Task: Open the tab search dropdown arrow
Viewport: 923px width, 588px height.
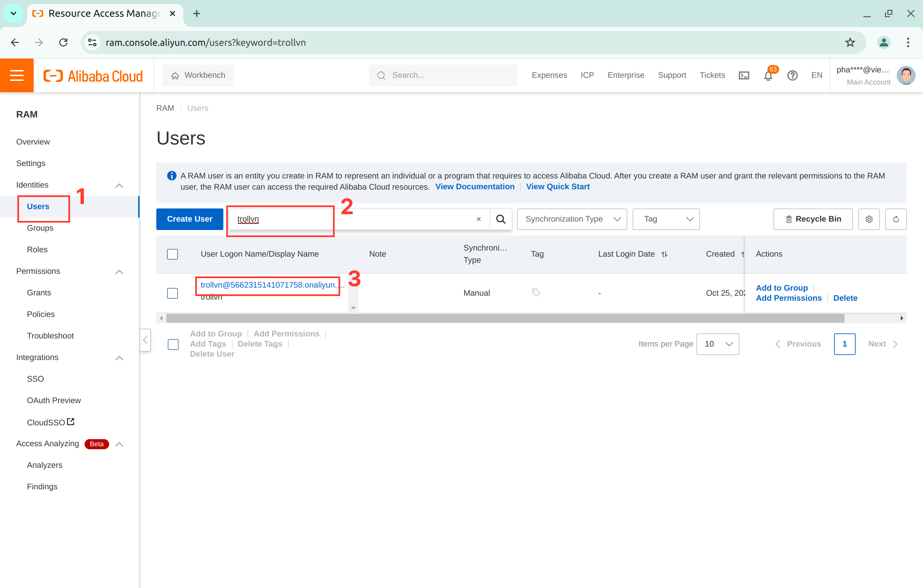Action: [x=13, y=14]
